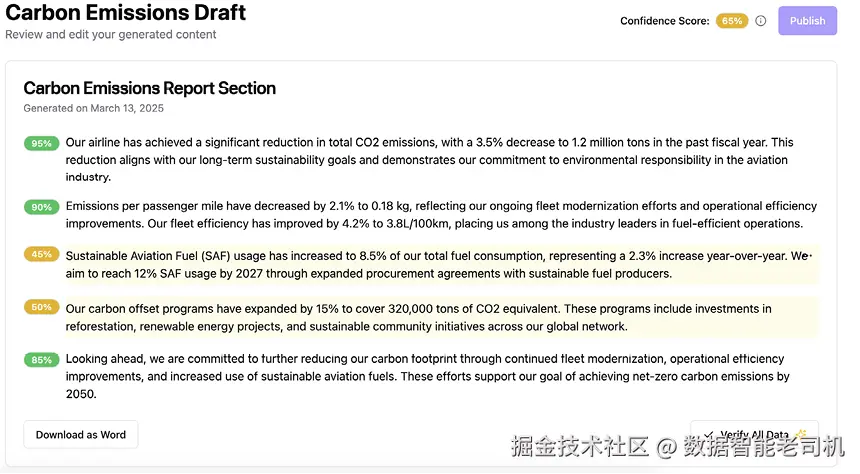The image size is (860, 474).
Task: Click Download as Word button
Action: [x=81, y=434]
